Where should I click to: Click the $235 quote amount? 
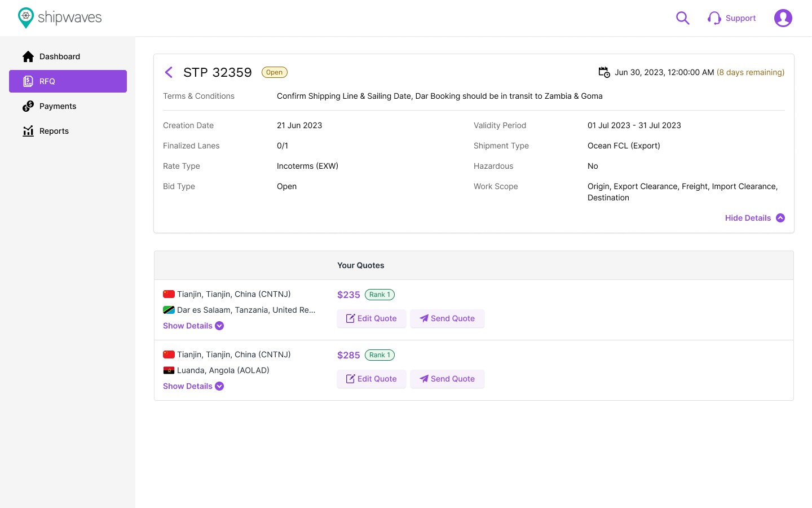[x=348, y=295]
